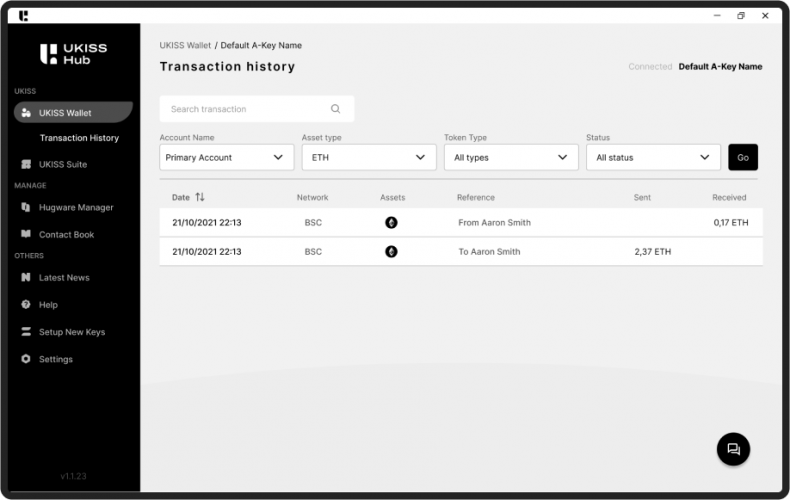Click the Received column header

729,197
